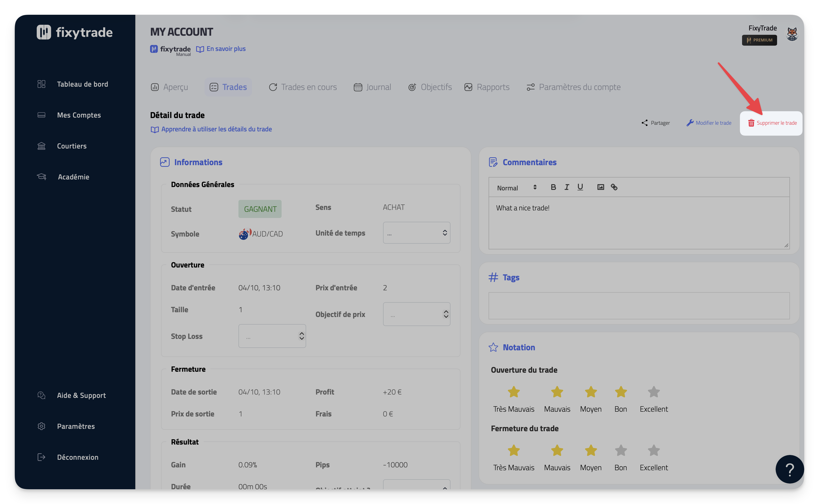Open the Apprendre à utiliser les détails link
This screenshot has width=819, height=504.
click(x=216, y=129)
